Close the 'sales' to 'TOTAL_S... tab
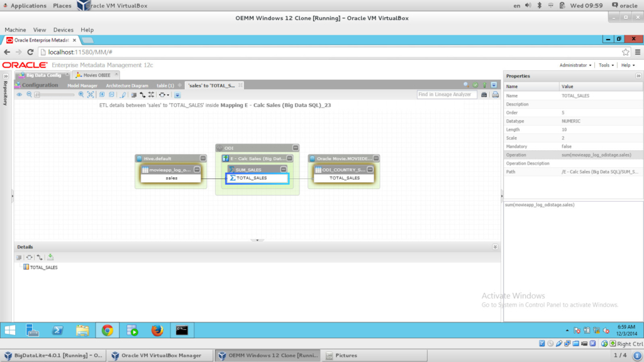Screen dimensions: 644x362 click(x=241, y=85)
